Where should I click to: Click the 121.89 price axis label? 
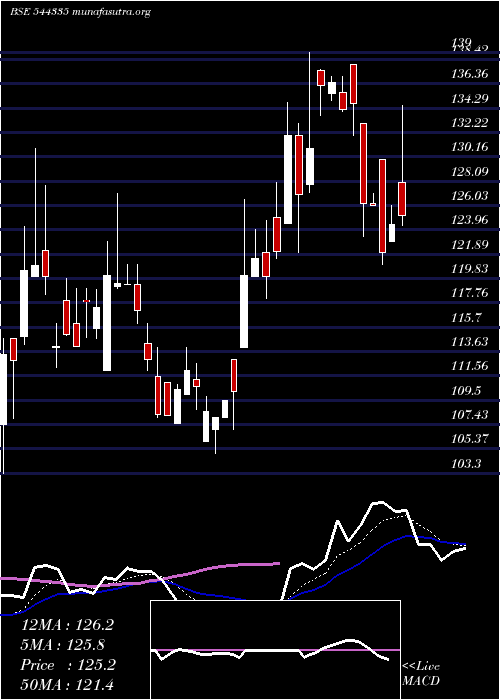click(470, 244)
